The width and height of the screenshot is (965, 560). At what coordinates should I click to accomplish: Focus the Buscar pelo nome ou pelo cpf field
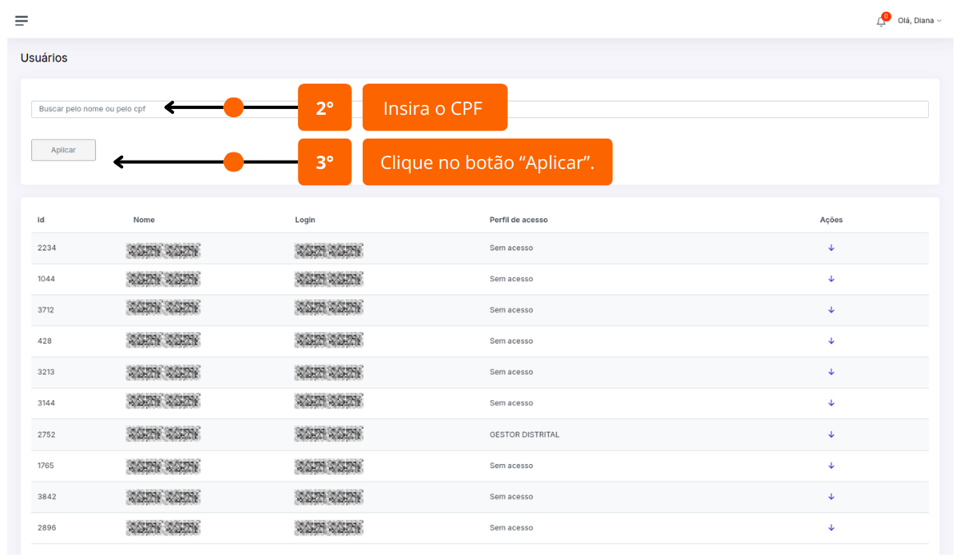480,109
